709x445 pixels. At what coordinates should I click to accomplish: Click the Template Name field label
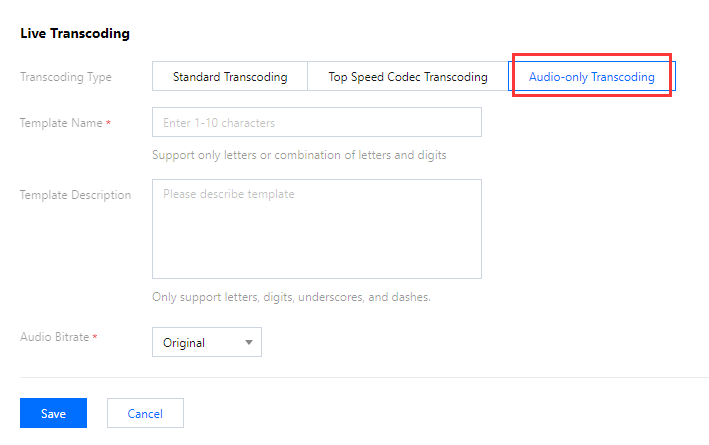pos(60,123)
